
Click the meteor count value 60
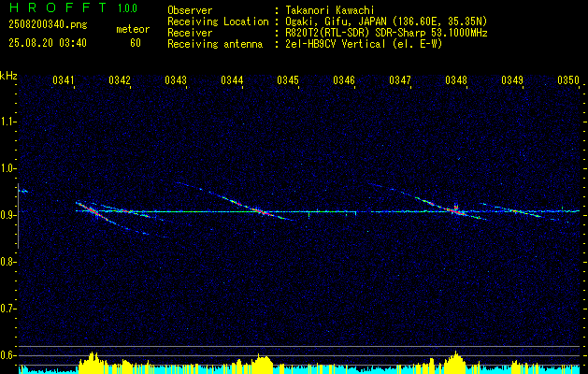(136, 43)
